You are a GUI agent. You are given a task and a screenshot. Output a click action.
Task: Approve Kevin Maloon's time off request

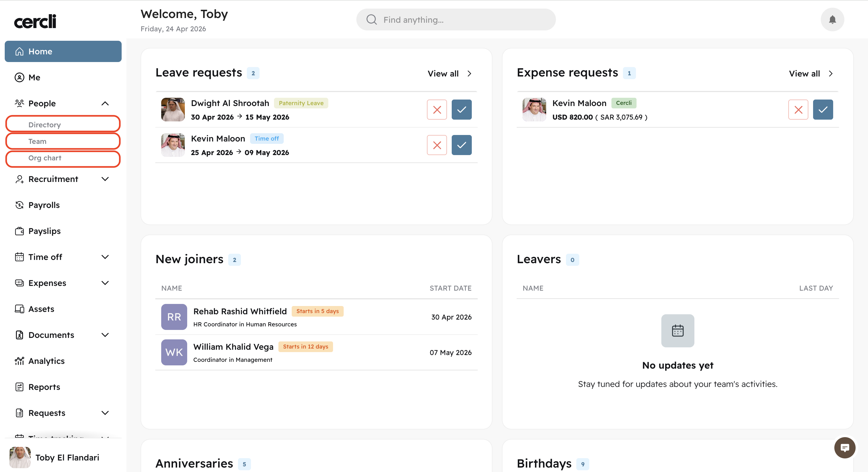[x=461, y=145]
